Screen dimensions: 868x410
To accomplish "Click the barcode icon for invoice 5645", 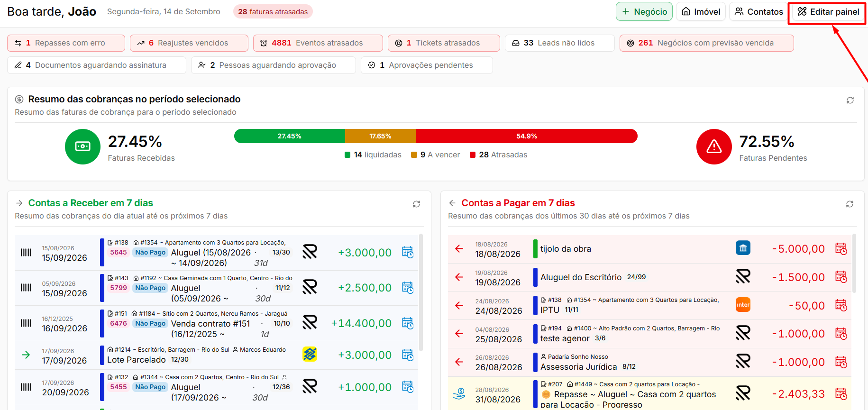I will click(26, 252).
